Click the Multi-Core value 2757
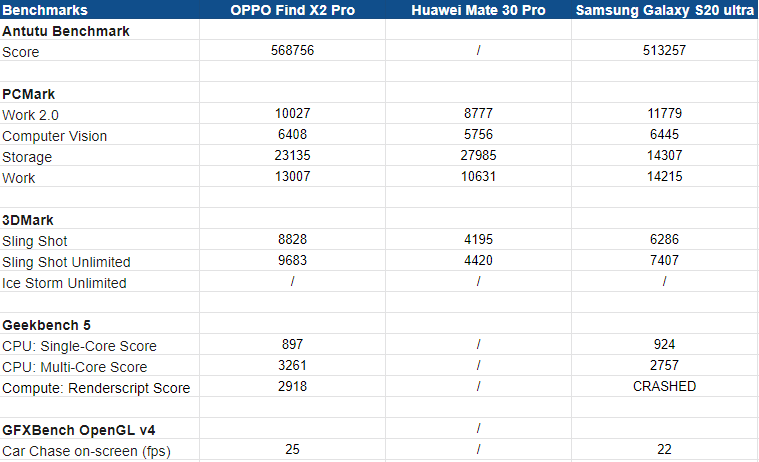This screenshot has width=759, height=462. tap(664, 365)
